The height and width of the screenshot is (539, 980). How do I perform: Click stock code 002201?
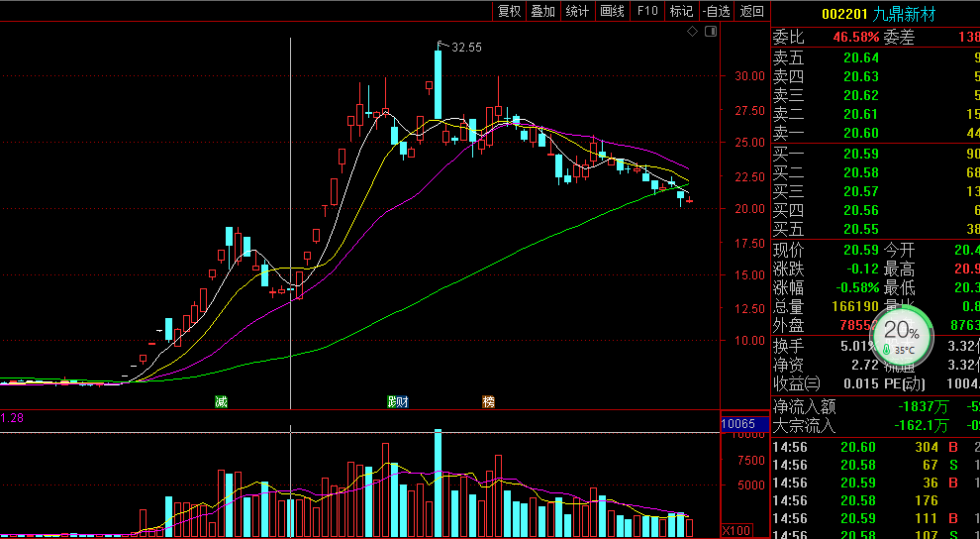click(845, 14)
